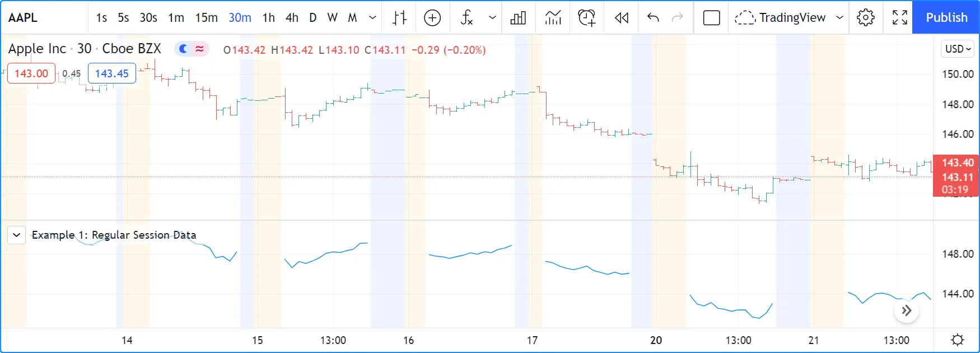Click the Compare or add symbol icon
The image size is (980, 353).
pyautogui.click(x=432, y=18)
